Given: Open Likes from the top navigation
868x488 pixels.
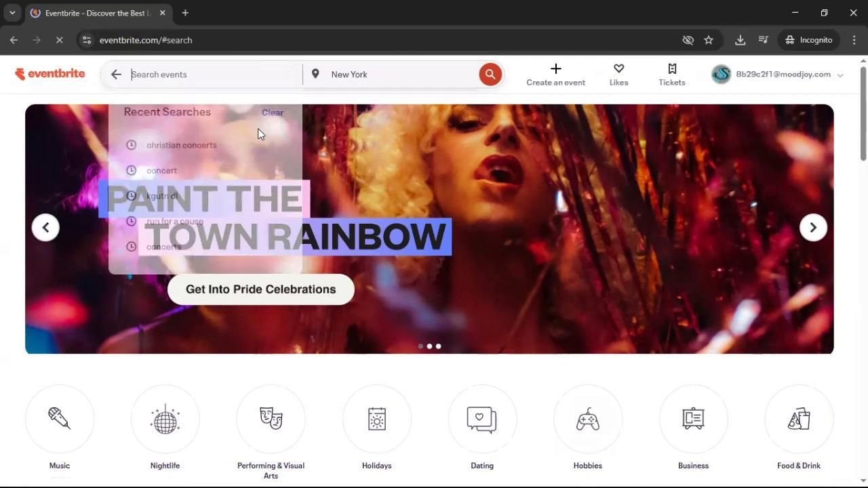Looking at the screenshot, I should pyautogui.click(x=618, y=75).
